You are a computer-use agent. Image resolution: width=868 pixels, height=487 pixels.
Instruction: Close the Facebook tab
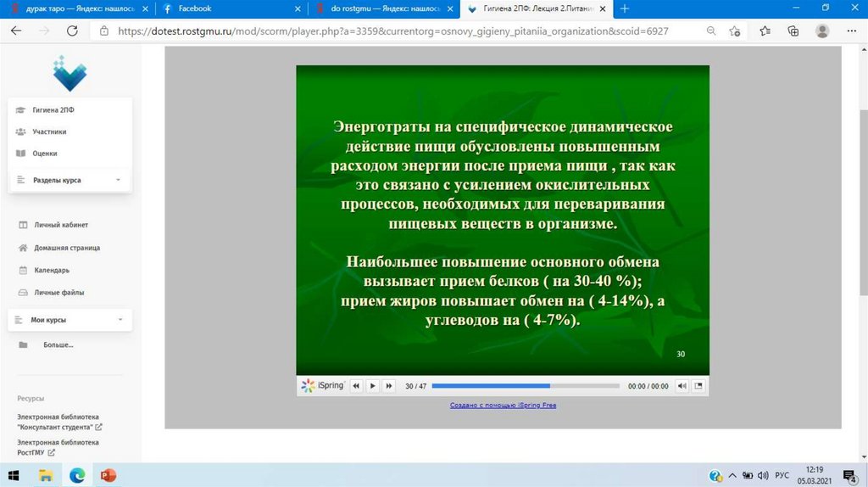[298, 8]
